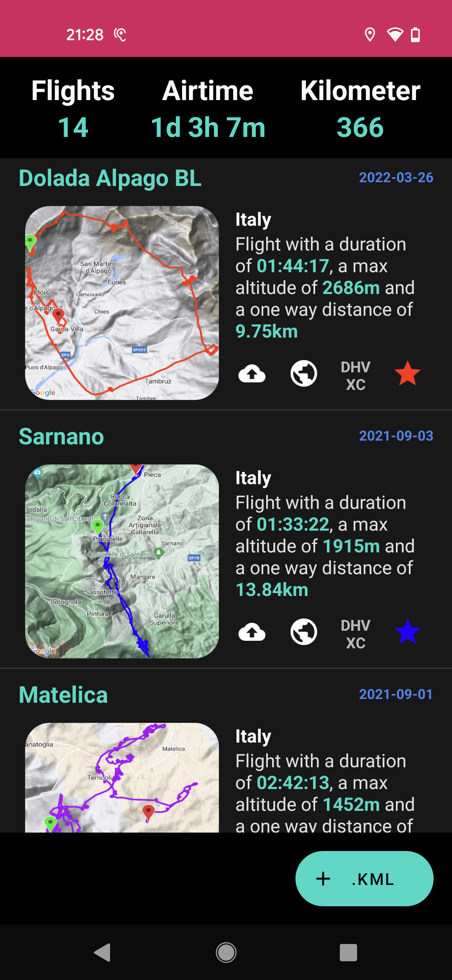Tap DHV XC for Sarnano flight
Image resolution: width=452 pixels, height=980 pixels.
click(356, 634)
